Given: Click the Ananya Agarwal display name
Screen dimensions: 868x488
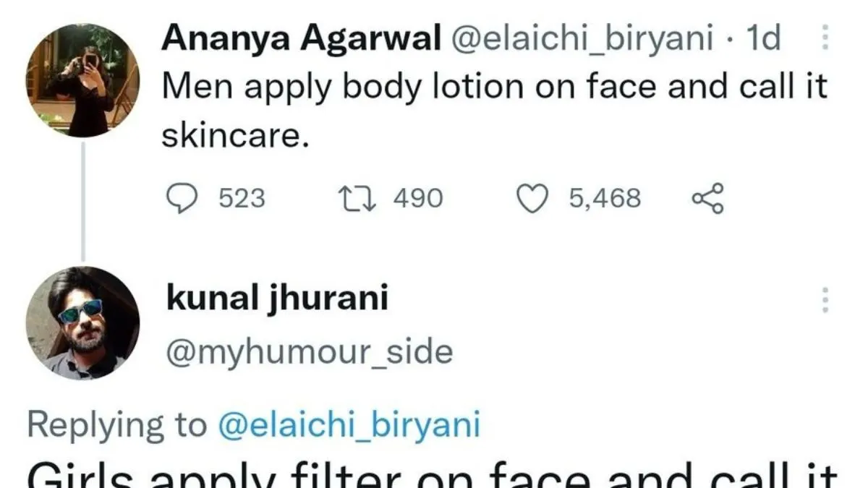Looking at the screenshot, I should [301, 38].
